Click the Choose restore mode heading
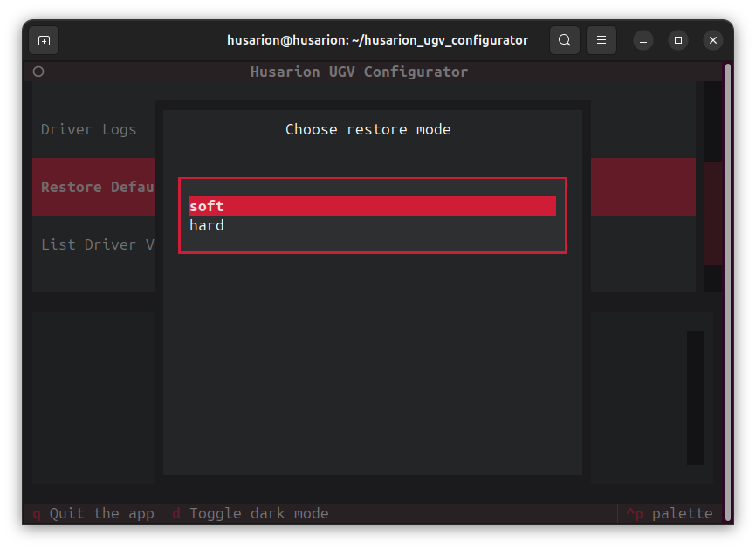Image resolution: width=756 pixels, height=549 pixels. (368, 129)
